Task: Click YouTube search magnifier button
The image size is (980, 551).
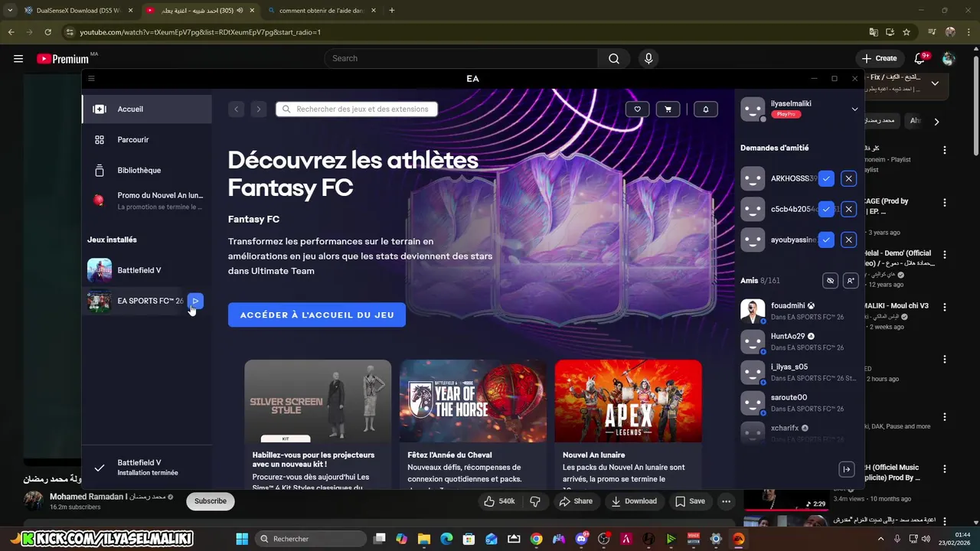Action: [614, 58]
